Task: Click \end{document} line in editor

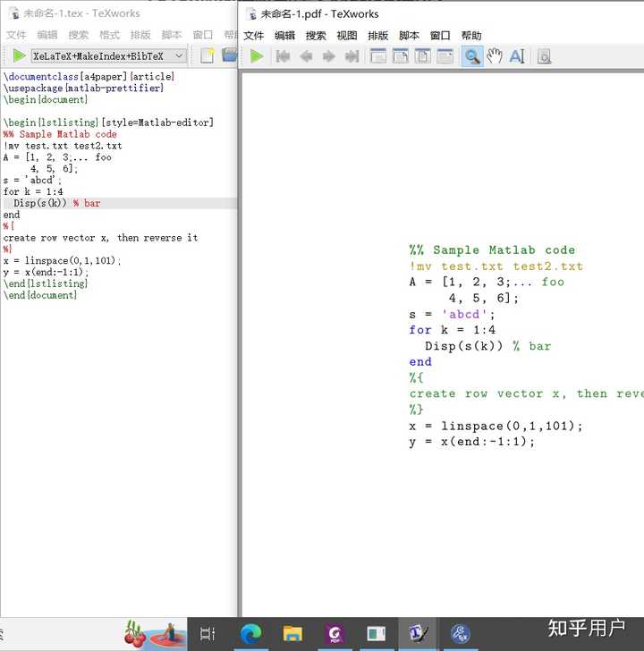Action: point(40,295)
